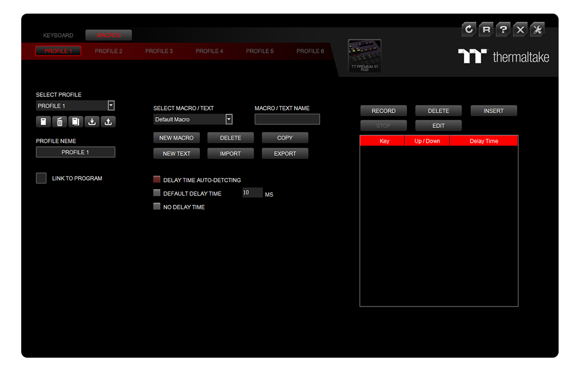Screen dimensions: 588x380
Task: Enable the Link to Program checkbox
Action: point(41,179)
